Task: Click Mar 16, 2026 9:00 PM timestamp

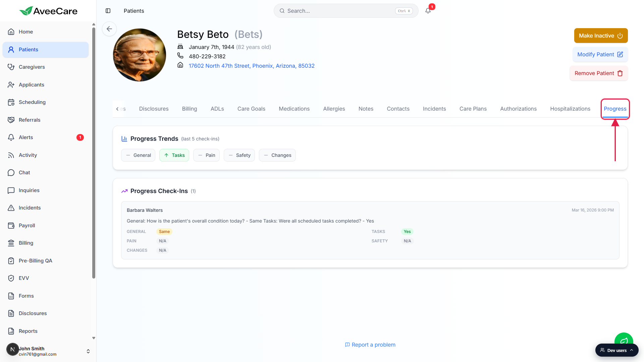Action: click(x=593, y=210)
